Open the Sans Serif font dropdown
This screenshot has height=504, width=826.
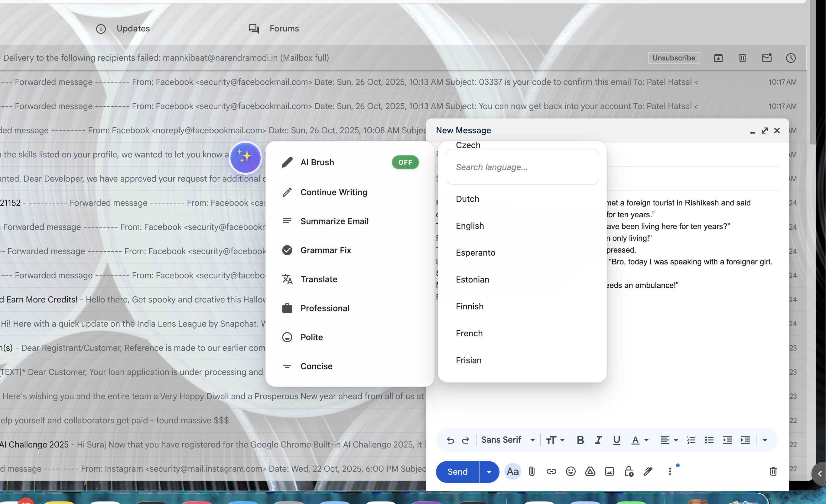508,440
